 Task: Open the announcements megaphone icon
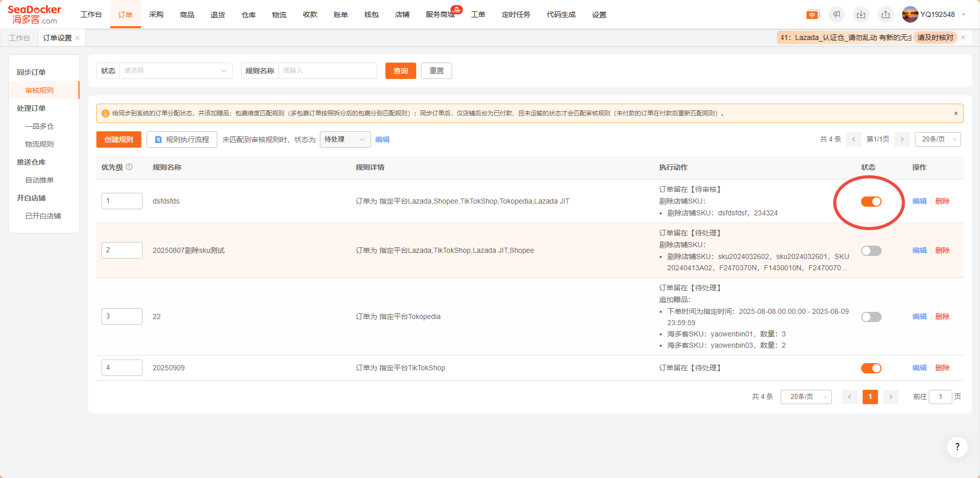coord(836,15)
